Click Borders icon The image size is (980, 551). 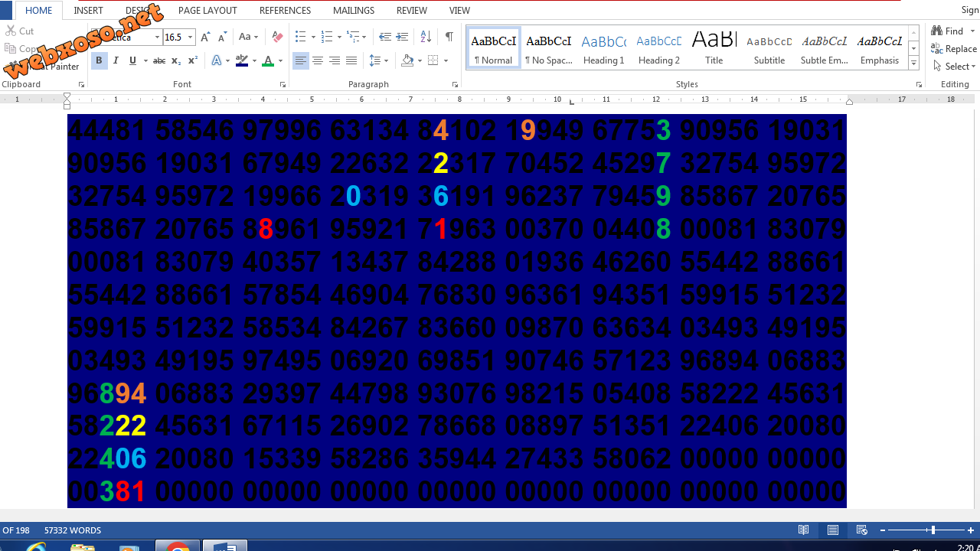433,60
